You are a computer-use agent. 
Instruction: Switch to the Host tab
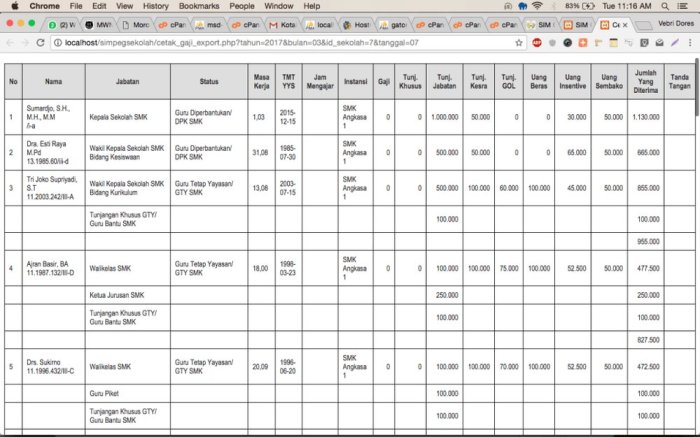[356, 25]
